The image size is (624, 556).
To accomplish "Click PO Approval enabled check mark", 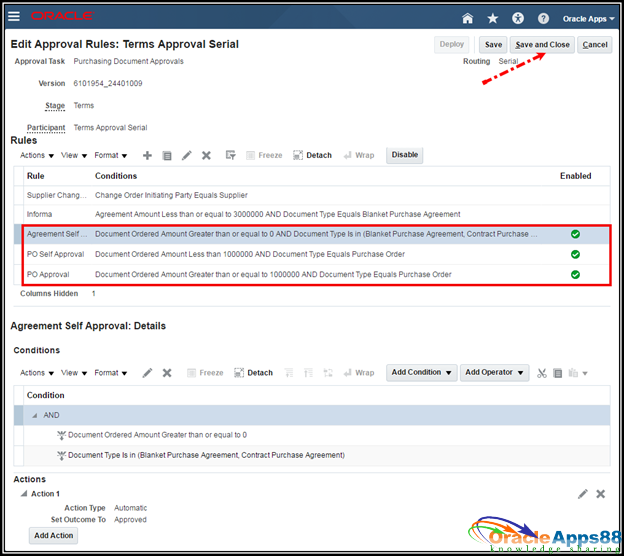I will point(575,275).
